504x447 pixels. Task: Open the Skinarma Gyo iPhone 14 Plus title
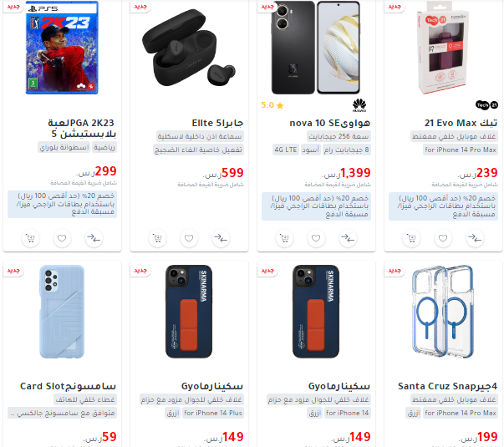point(212,386)
